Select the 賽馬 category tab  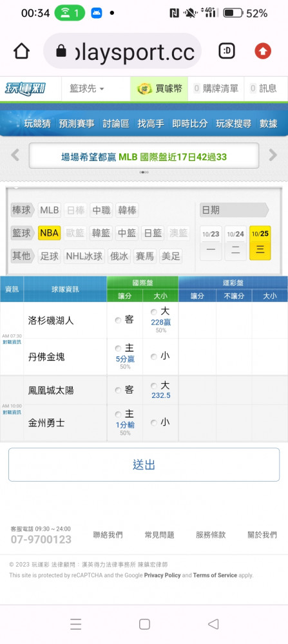click(x=144, y=256)
